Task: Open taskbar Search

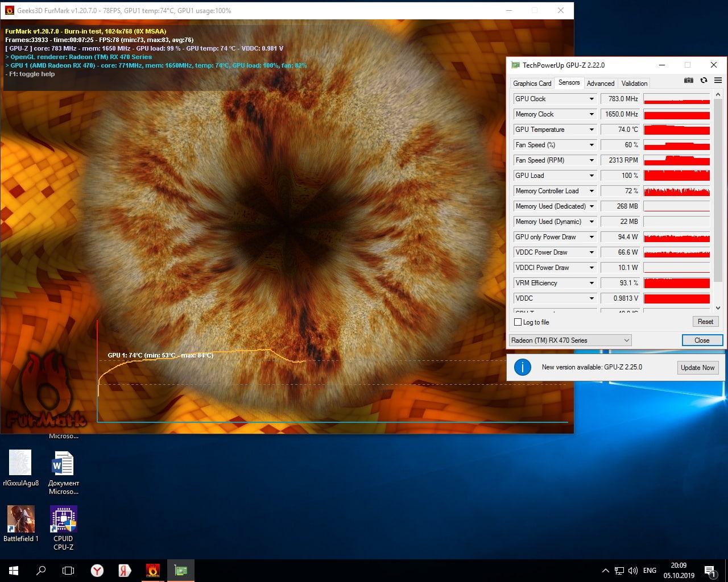Action: point(41,571)
